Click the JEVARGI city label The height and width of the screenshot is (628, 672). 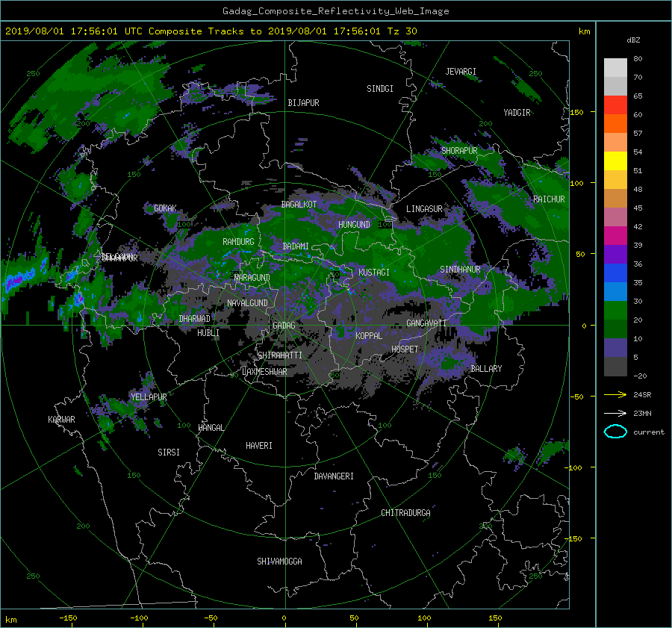point(461,72)
